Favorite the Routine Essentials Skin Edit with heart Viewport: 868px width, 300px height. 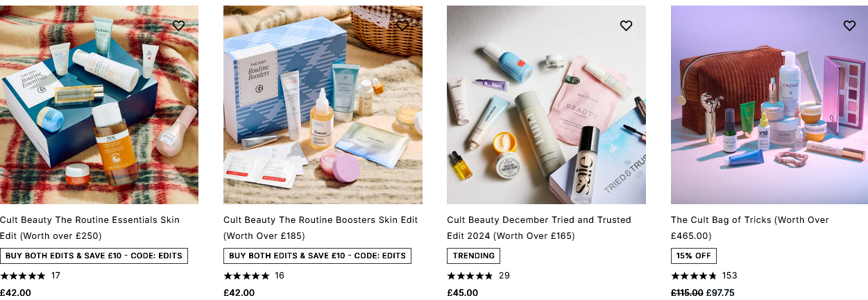[178, 26]
